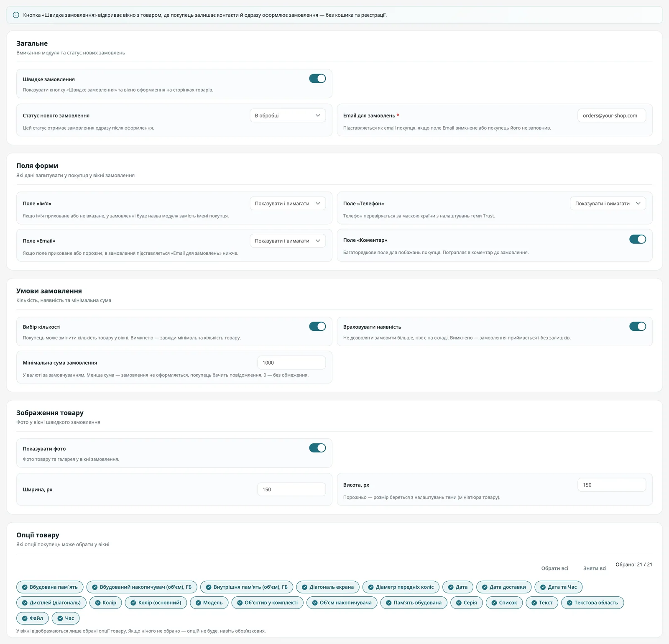
Task: Toggle the «Враховувати наявність» switch
Action: (638, 326)
